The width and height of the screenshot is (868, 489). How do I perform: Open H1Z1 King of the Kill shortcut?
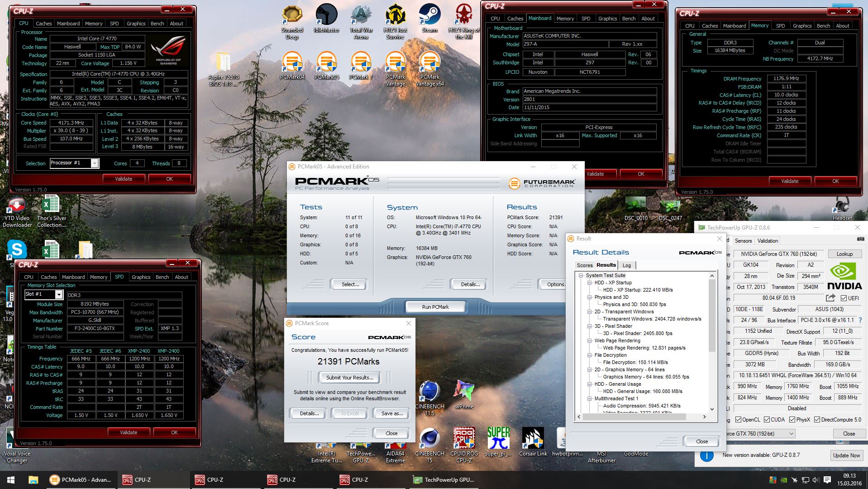(x=464, y=22)
